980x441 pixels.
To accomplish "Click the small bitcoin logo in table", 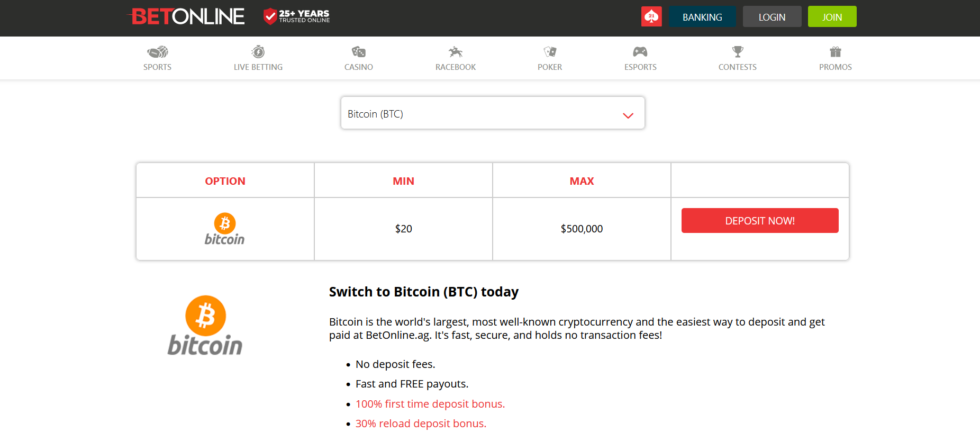I will (x=225, y=229).
